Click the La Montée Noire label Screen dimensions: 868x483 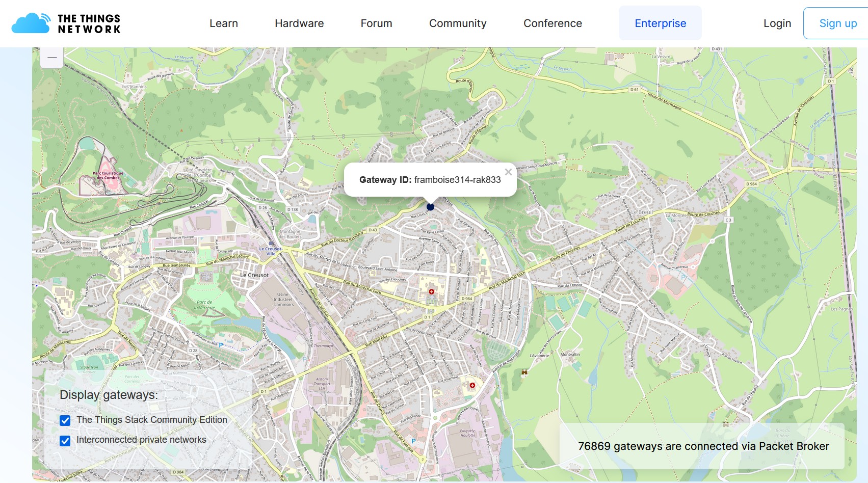(676, 218)
